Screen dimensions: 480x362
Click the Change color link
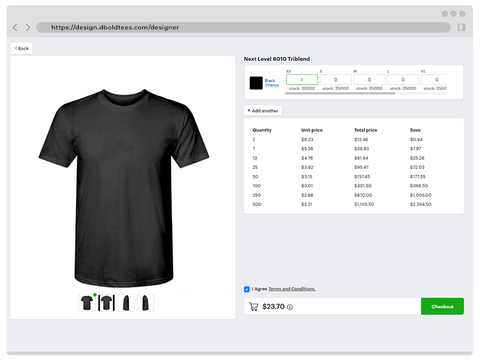click(272, 85)
